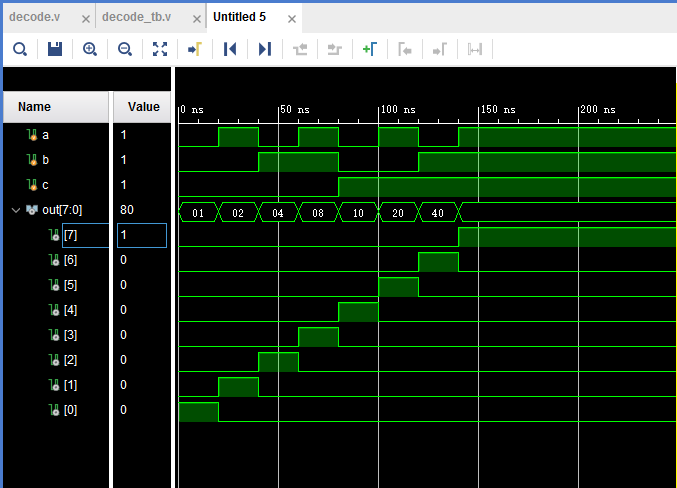Viewport: 677px width, 488px height.
Task: Click the Value column header
Action: (143, 107)
